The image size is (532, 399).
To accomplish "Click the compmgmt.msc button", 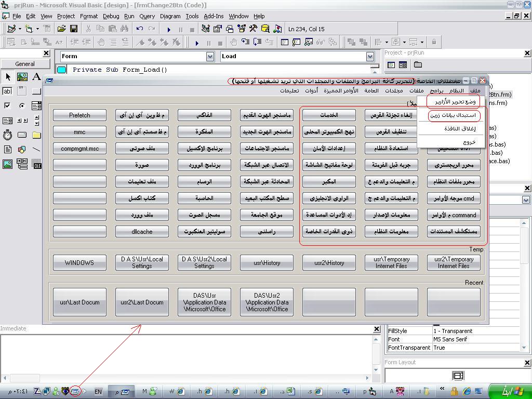I will click(x=79, y=149).
